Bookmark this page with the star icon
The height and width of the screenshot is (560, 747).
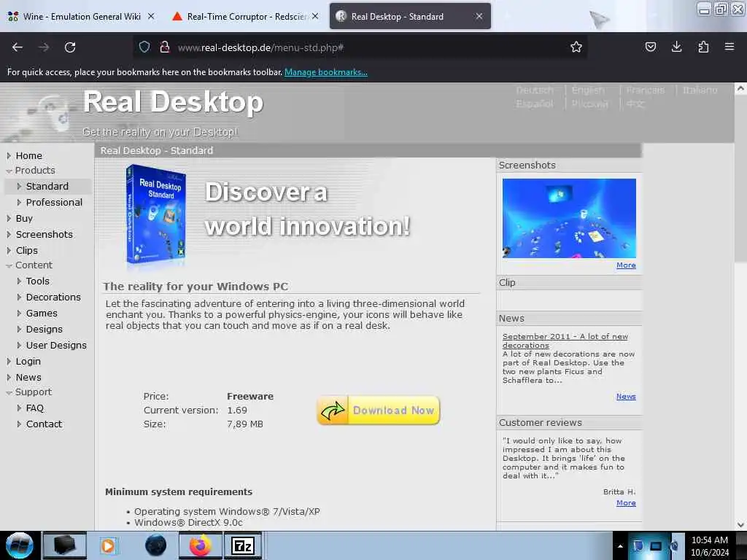pyautogui.click(x=576, y=47)
